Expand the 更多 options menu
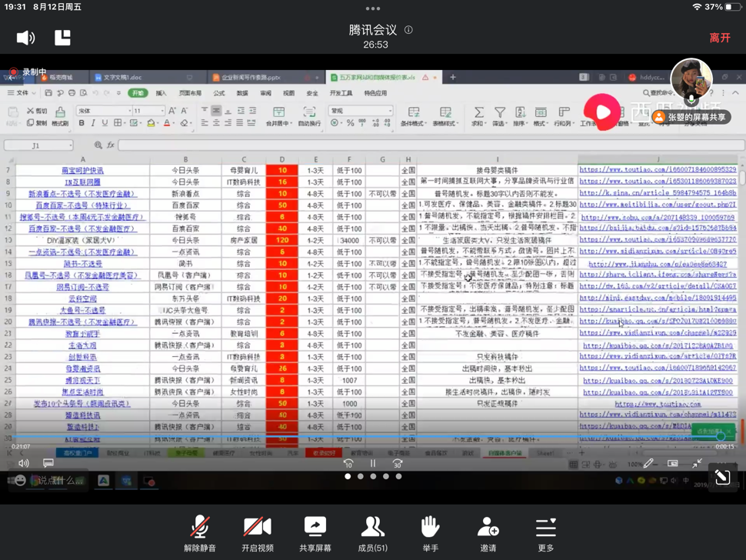 [546, 533]
